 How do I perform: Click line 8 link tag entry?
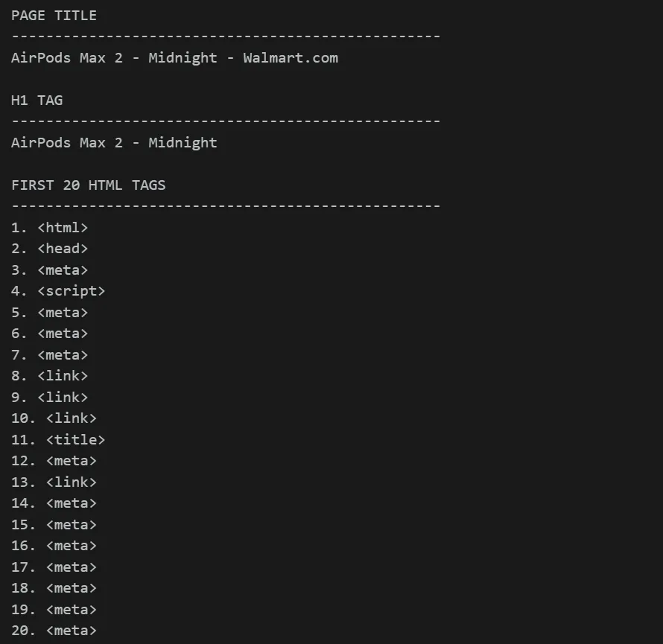49,376
